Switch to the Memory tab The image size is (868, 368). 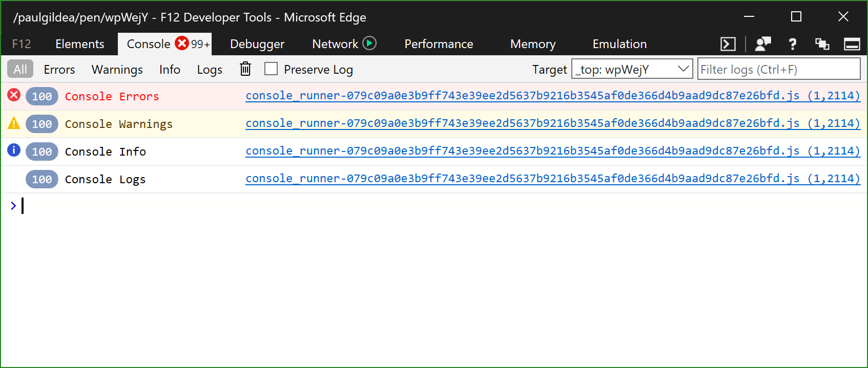pos(533,44)
